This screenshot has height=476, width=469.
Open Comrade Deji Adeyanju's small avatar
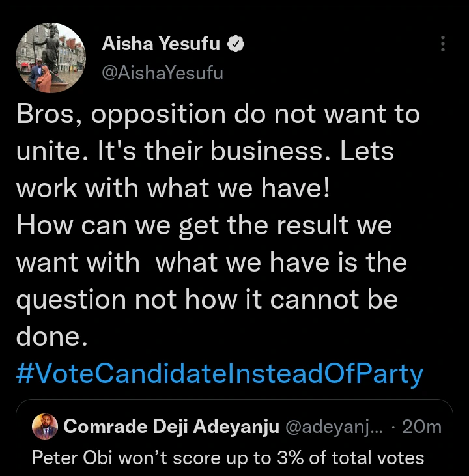(x=45, y=427)
